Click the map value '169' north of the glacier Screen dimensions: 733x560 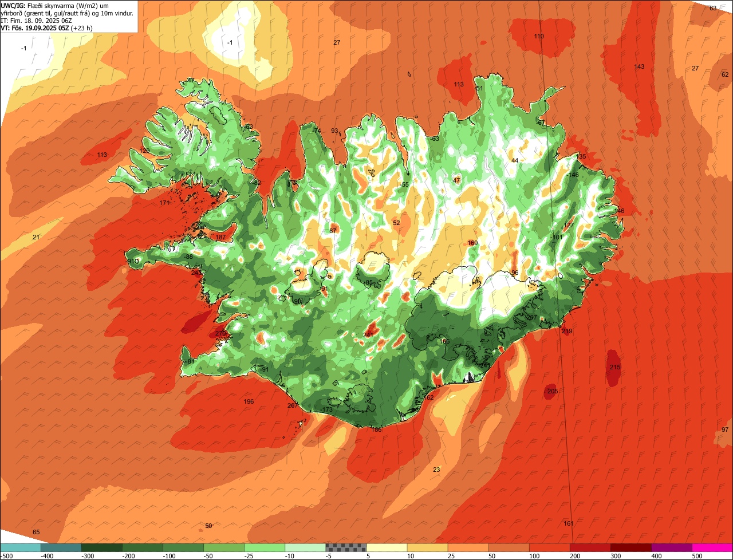point(472,243)
